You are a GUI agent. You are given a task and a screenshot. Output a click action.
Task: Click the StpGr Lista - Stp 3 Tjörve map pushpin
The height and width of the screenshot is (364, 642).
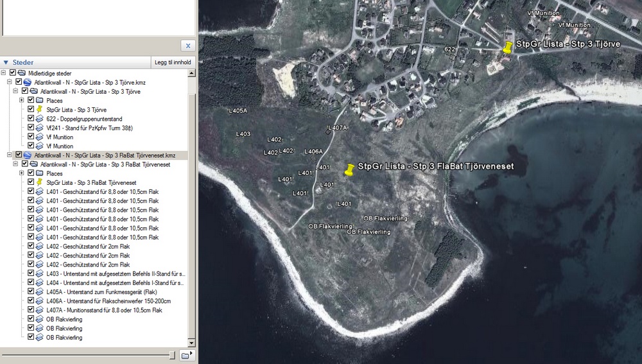point(507,49)
